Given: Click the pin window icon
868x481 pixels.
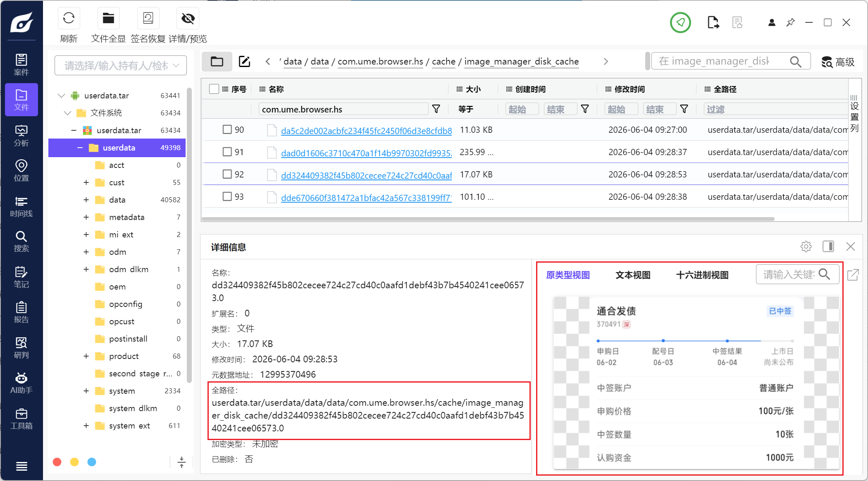Looking at the screenshot, I should [x=790, y=22].
